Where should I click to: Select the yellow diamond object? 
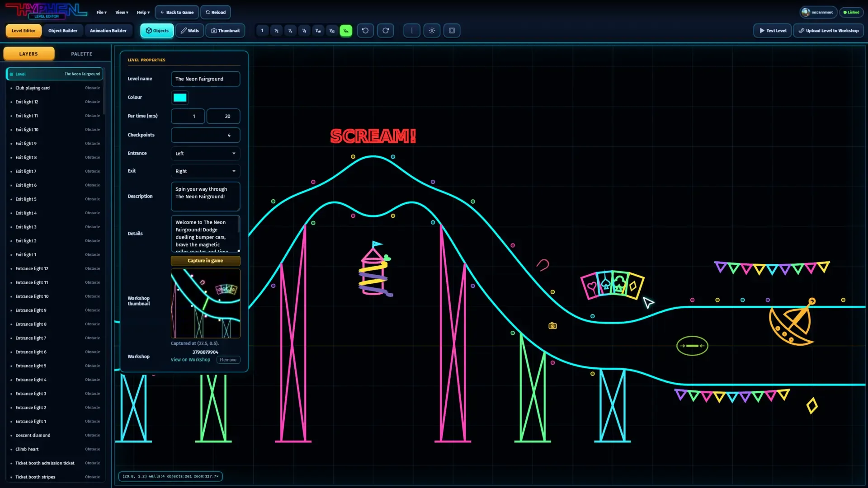[812, 405]
